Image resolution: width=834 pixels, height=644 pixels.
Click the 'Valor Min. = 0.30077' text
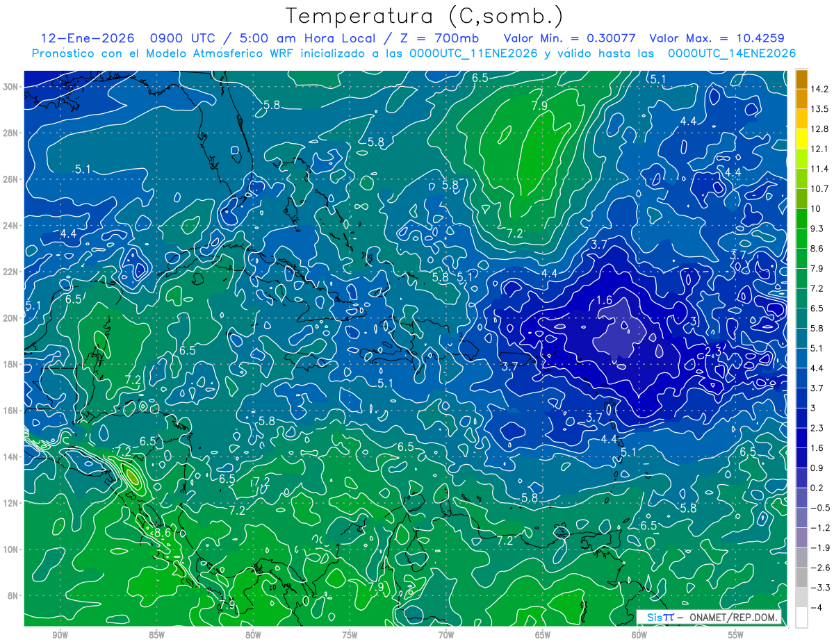click(569, 38)
